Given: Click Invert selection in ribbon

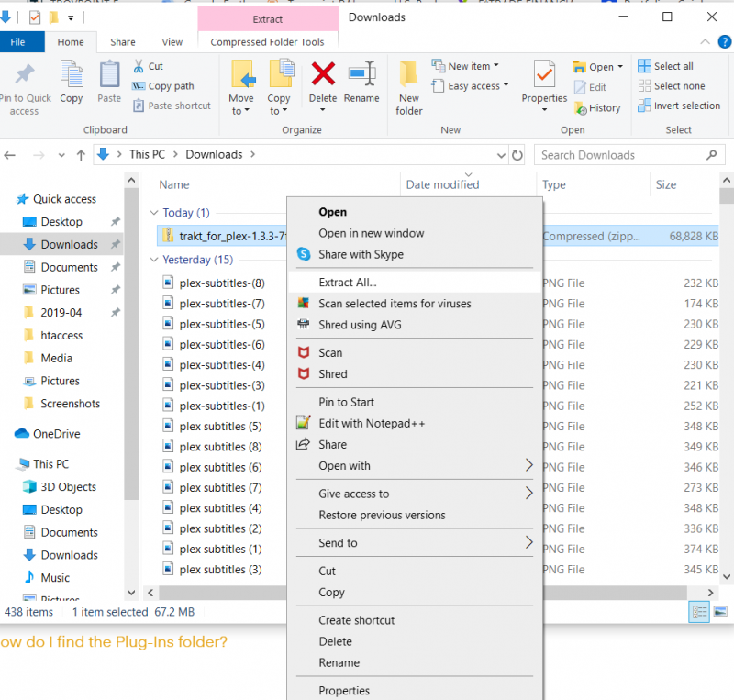Looking at the screenshot, I should tap(686, 106).
